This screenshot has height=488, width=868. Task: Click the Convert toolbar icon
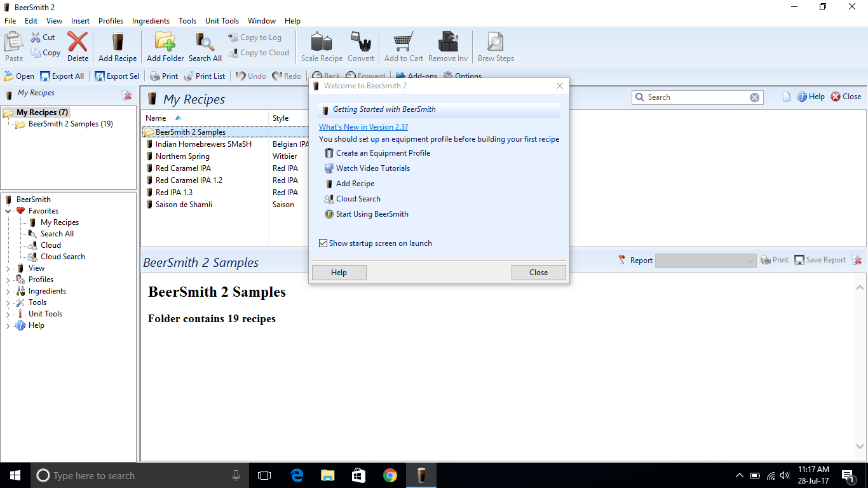pyautogui.click(x=361, y=43)
